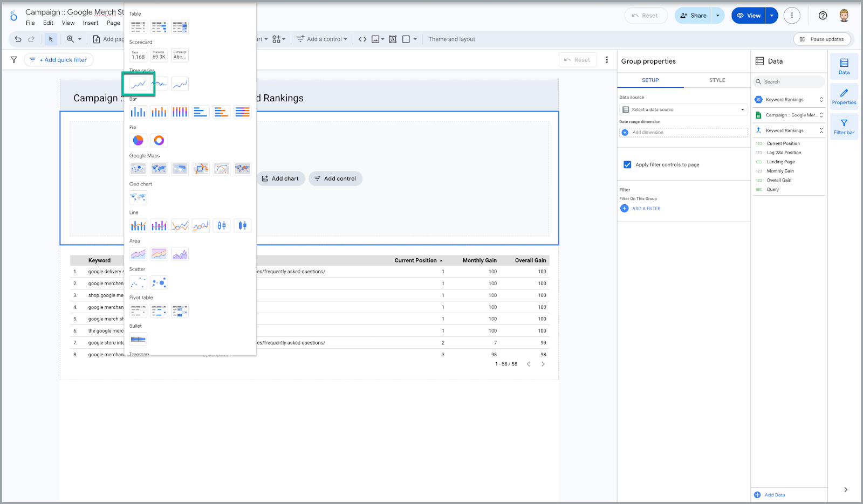The height and width of the screenshot is (504, 863).
Task: Select the scatter chart icon
Action: pos(138,282)
